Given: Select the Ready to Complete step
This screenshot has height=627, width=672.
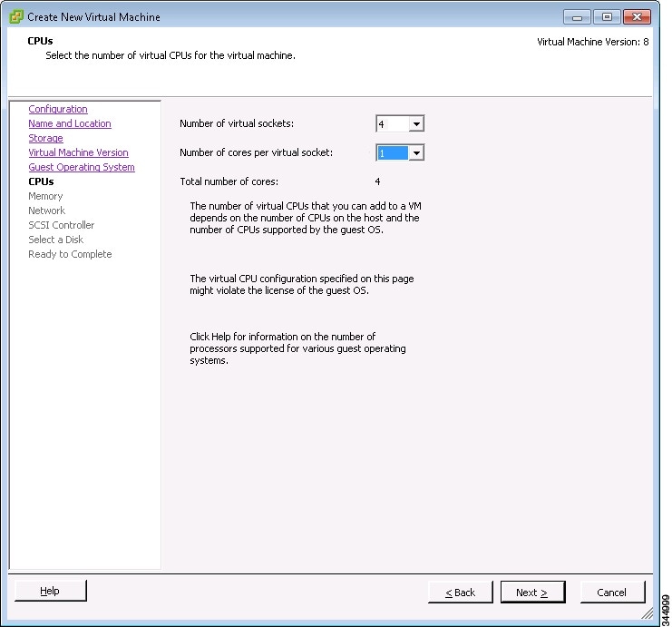Looking at the screenshot, I should 70,254.
